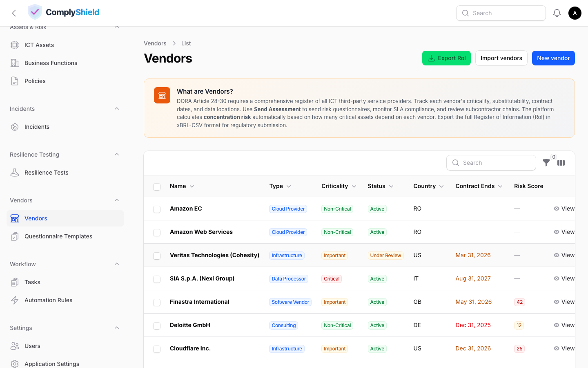Click the Users people icon

pyautogui.click(x=15, y=346)
